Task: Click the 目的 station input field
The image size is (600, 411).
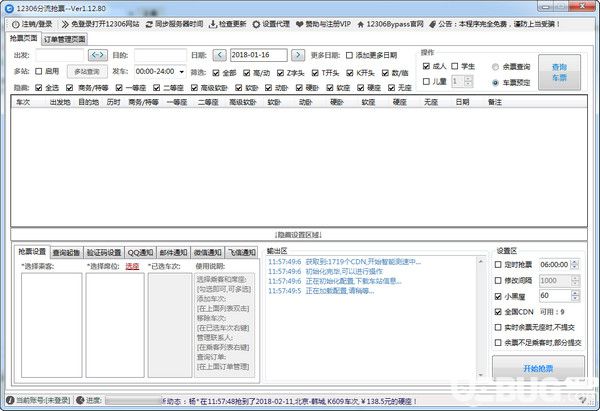Action: [160, 55]
